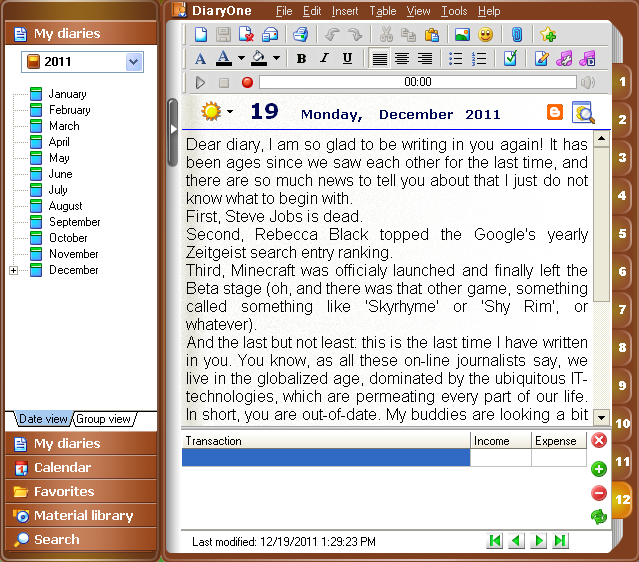Apply font color underlined A

point(224,59)
